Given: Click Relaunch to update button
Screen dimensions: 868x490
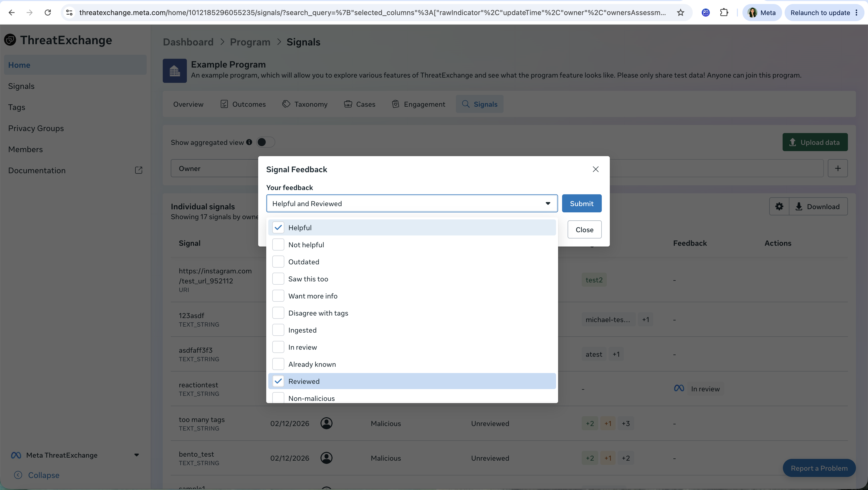Looking at the screenshot, I should point(825,13).
